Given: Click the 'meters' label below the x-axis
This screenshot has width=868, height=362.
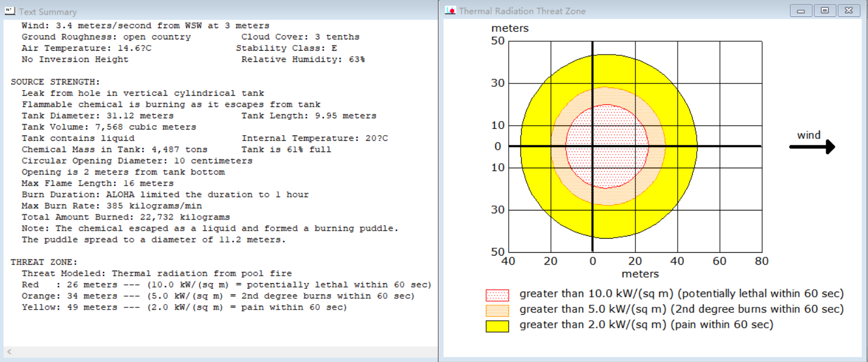Looking at the screenshot, I should (640, 274).
